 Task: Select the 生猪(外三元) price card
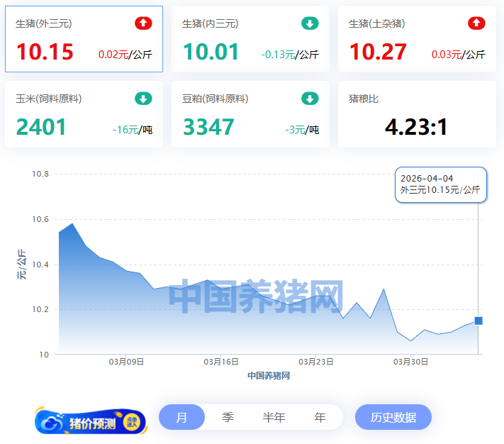[x=84, y=40]
